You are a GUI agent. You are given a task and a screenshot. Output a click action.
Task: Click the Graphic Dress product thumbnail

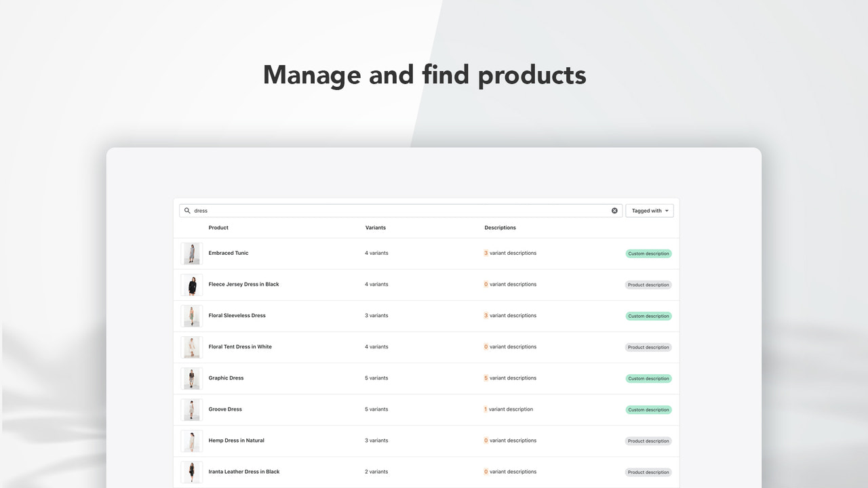pyautogui.click(x=192, y=378)
